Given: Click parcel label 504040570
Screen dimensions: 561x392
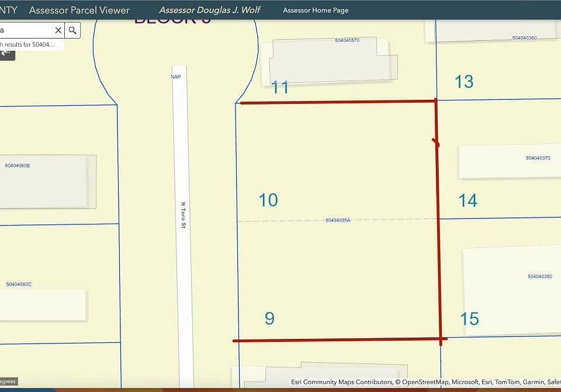Looking at the screenshot, I should (x=347, y=40).
